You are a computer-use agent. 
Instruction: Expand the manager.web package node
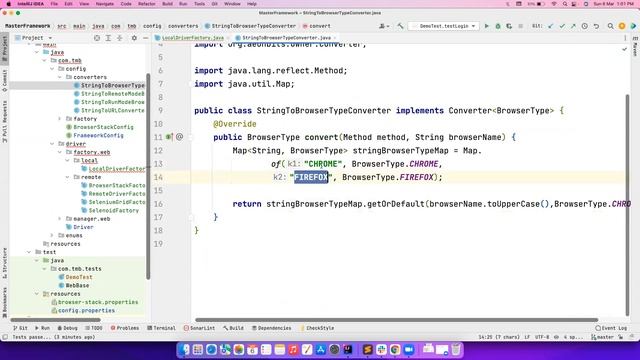[x=60, y=219]
